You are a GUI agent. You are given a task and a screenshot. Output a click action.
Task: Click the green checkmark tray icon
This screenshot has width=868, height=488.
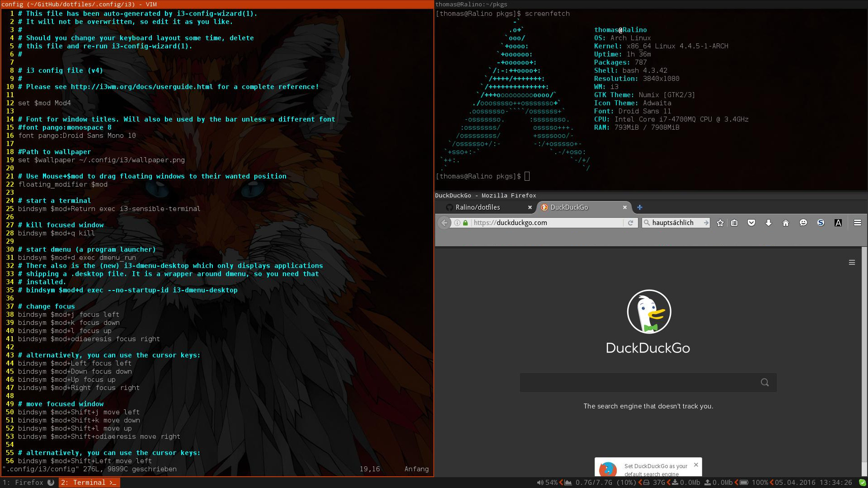point(862,483)
